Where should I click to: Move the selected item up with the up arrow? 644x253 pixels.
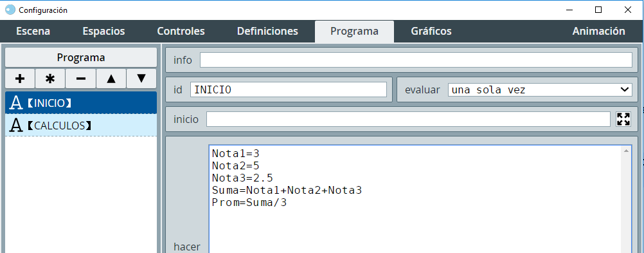pos(111,79)
